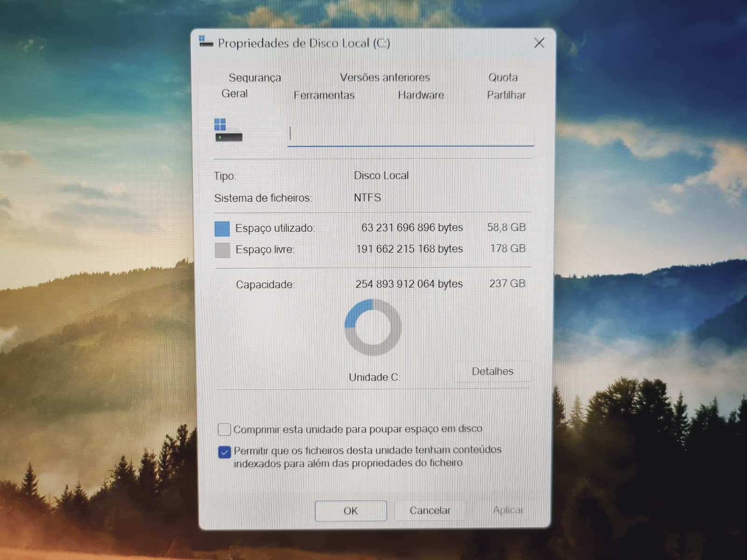Close the Propriedades de Disco Local dialog
The width and height of the screenshot is (747, 560).
pos(539,43)
